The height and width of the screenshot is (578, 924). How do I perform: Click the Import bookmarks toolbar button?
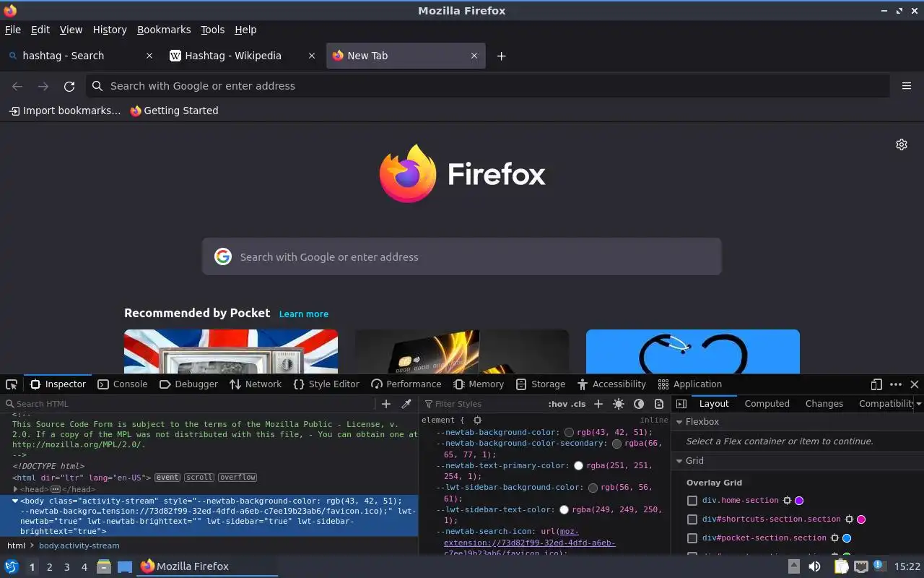(x=65, y=111)
